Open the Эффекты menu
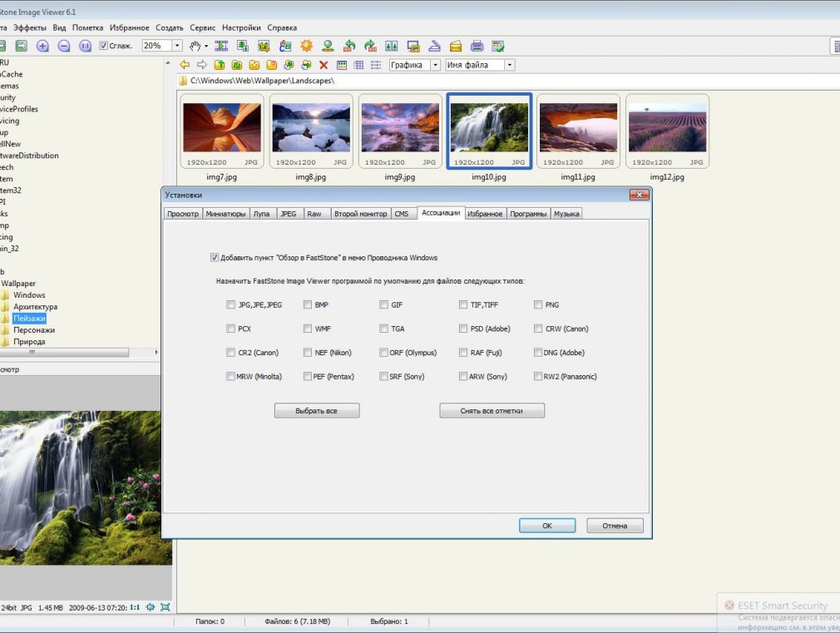The width and height of the screenshot is (840, 633). click(x=29, y=28)
